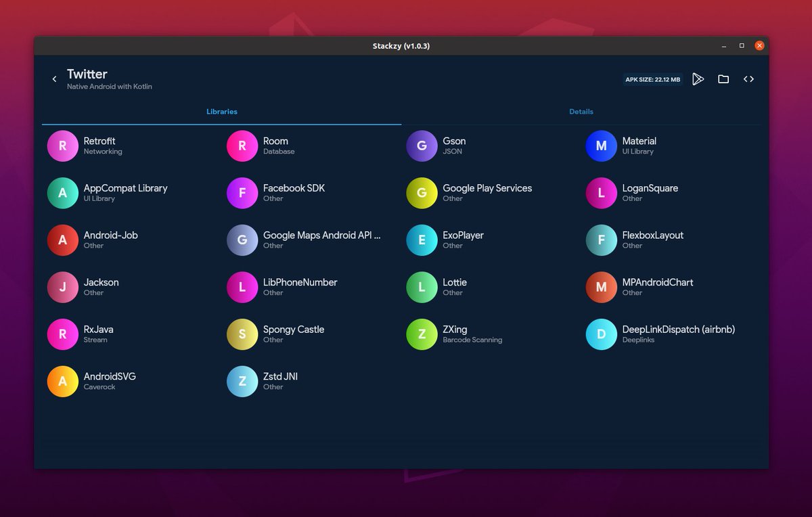The image size is (812, 517).
Task: Select the LibPhoneNumber library name
Action: [300, 282]
